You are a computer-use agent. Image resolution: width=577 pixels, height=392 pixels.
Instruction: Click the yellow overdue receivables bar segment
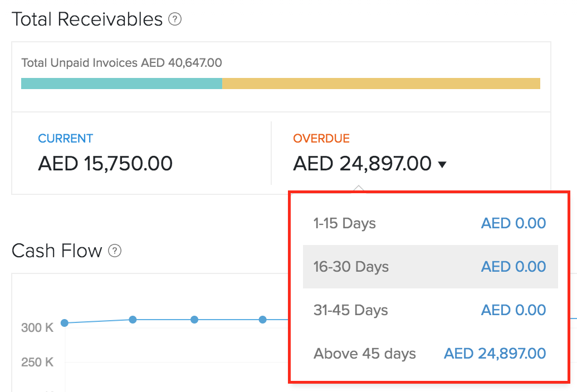(381, 84)
